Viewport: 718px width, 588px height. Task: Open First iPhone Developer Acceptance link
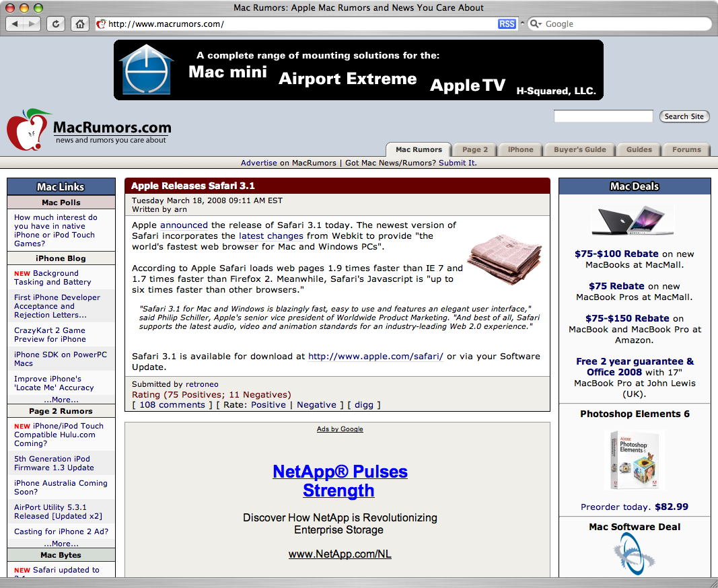[57, 306]
